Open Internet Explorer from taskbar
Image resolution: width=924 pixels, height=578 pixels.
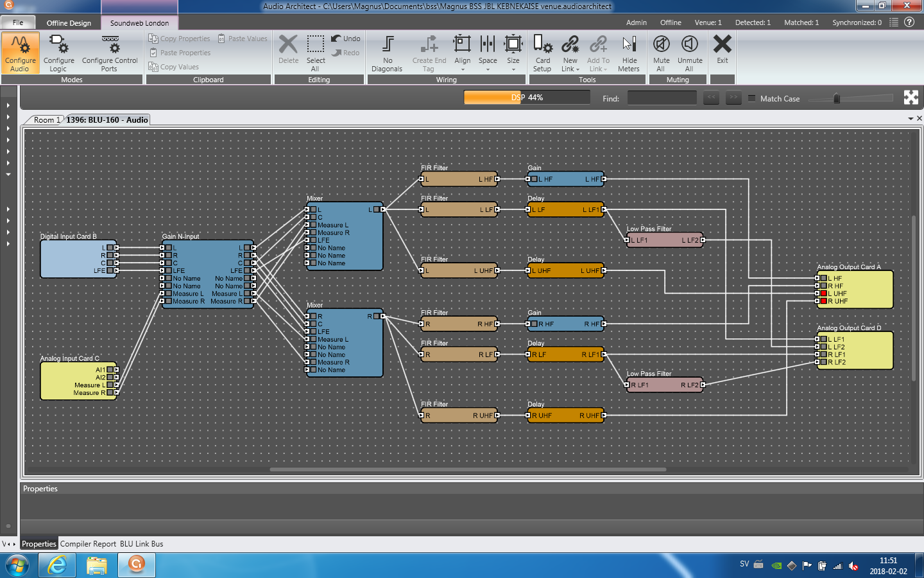pos(57,565)
